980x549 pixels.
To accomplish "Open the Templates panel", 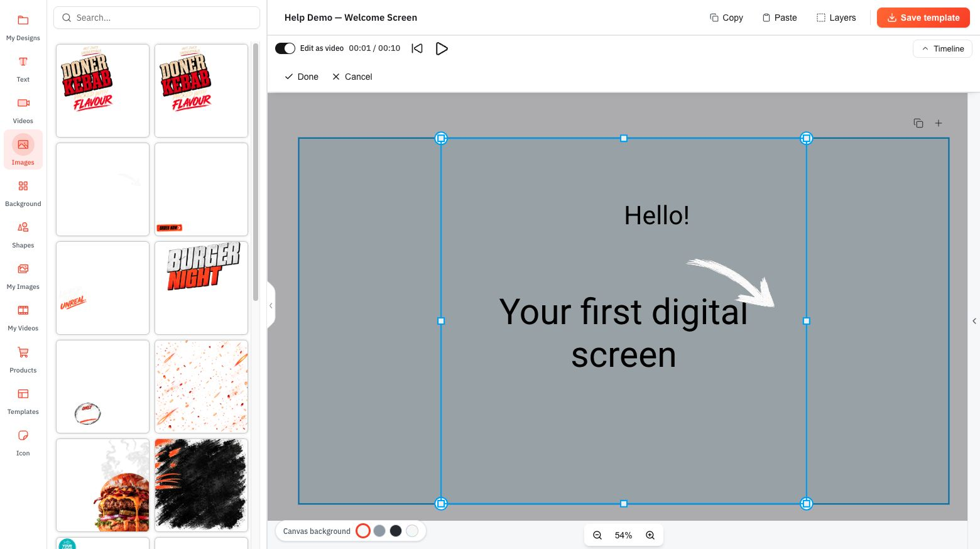I will pos(23,401).
